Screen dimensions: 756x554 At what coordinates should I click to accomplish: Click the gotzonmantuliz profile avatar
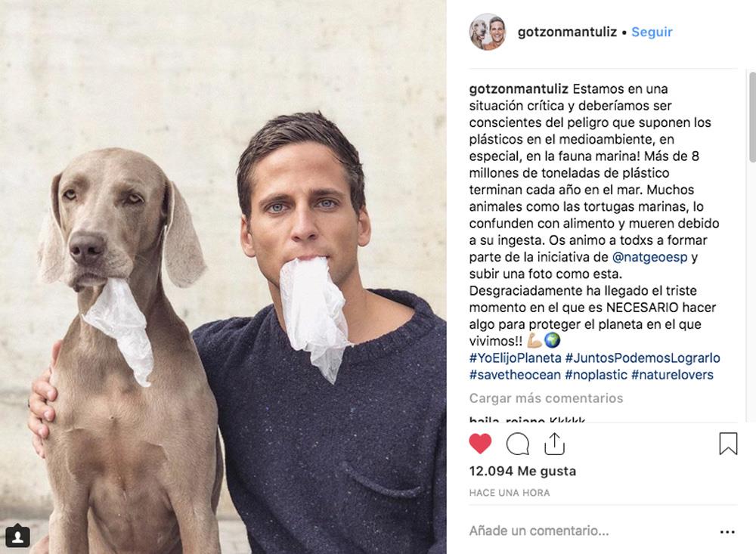pos(488,32)
